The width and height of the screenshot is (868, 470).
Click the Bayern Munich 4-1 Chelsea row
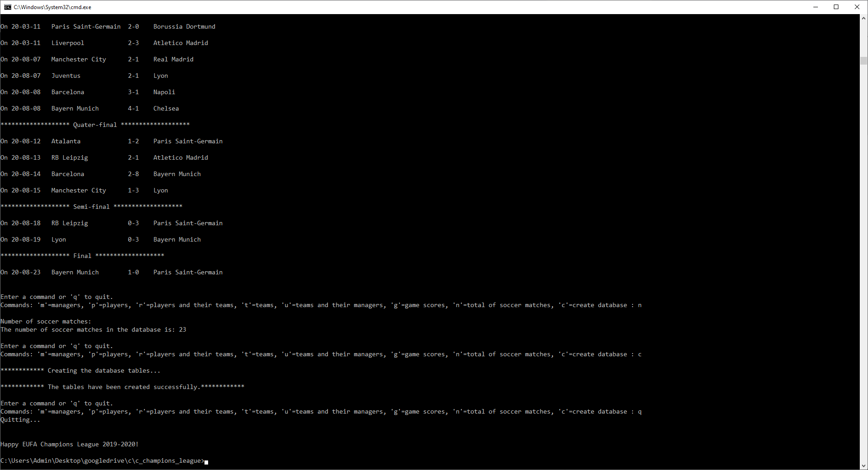click(90, 108)
